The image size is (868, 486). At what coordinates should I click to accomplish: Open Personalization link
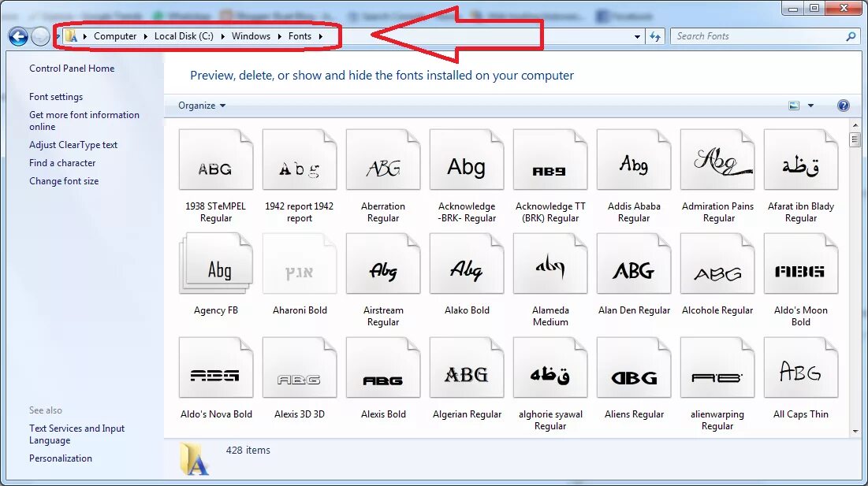(x=61, y=458)
